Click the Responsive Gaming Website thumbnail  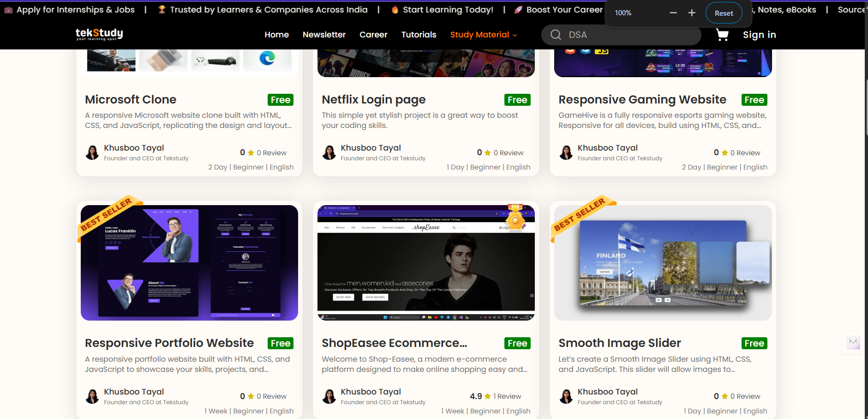[x=663, y=63]
